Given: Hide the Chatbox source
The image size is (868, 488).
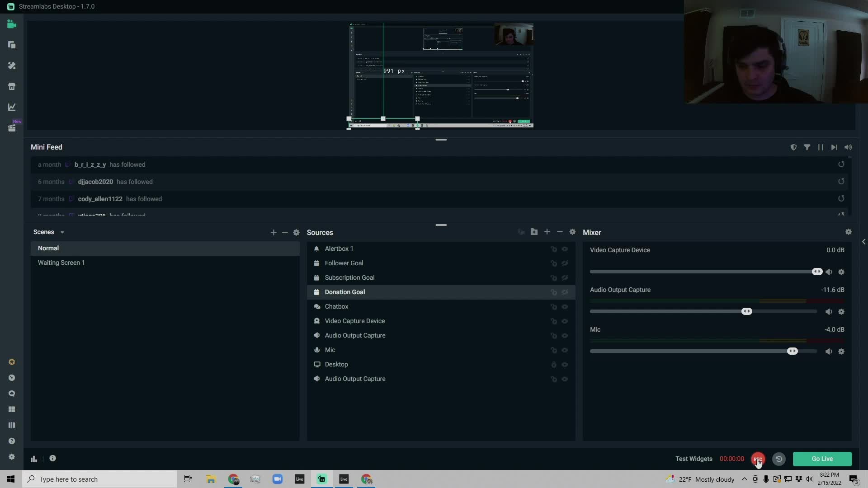Looking at the screenshot, I should (565, 307).
